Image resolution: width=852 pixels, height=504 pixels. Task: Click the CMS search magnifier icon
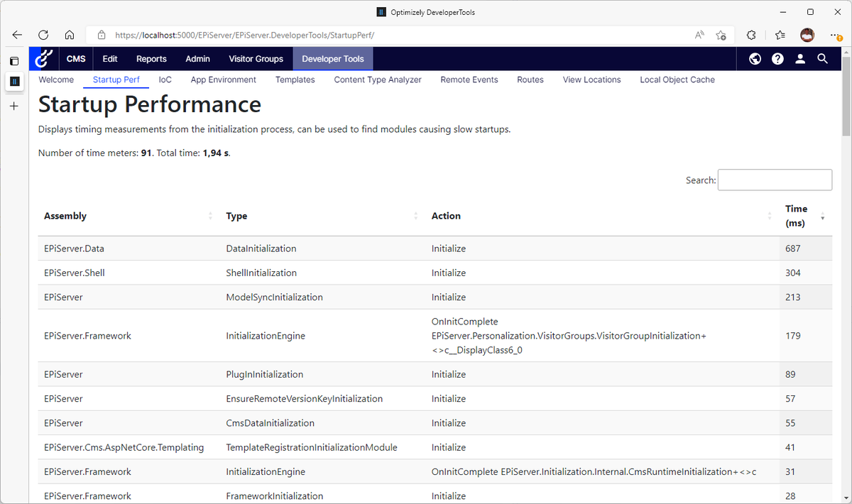(x=822, y=59)
